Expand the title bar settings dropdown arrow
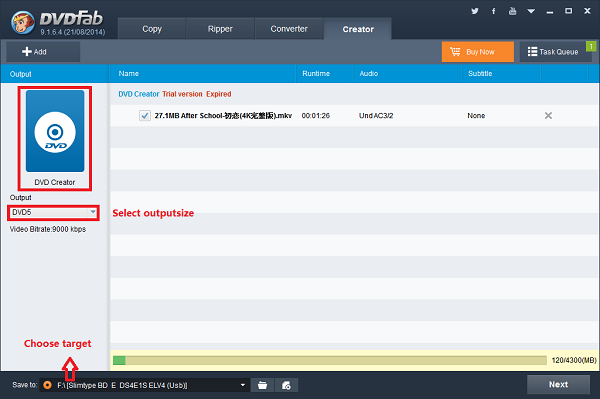The height and width of the screenshot is (399, 600). point(531,11)
